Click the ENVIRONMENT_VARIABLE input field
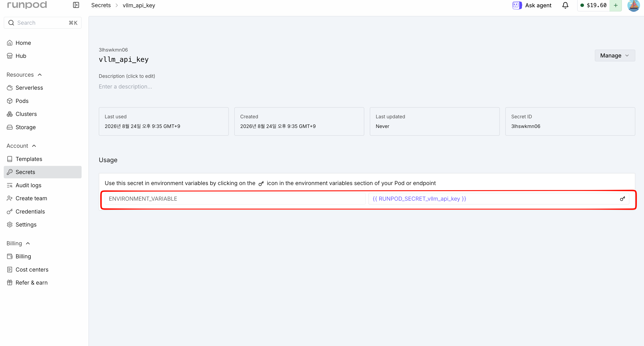This screenshot has height=346, width=644. tap(235, 199)
